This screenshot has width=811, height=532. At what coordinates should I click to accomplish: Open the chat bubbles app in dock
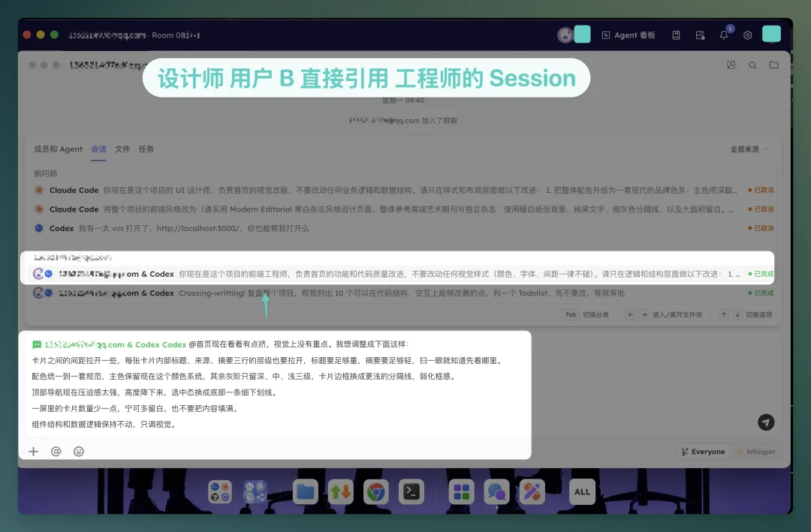pyautogui.click(x=496, y=491)
